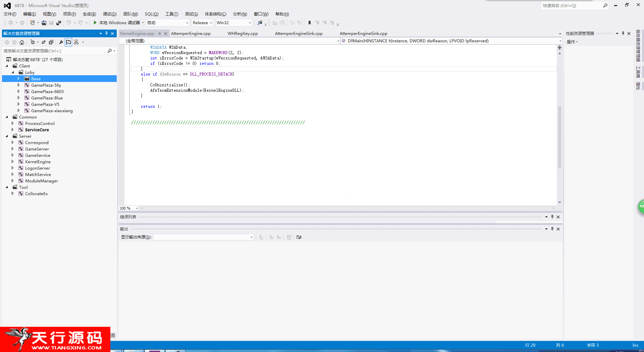Select the ModuleManager project
Viewport: 644px width, 352px height.
pos(42,181)
